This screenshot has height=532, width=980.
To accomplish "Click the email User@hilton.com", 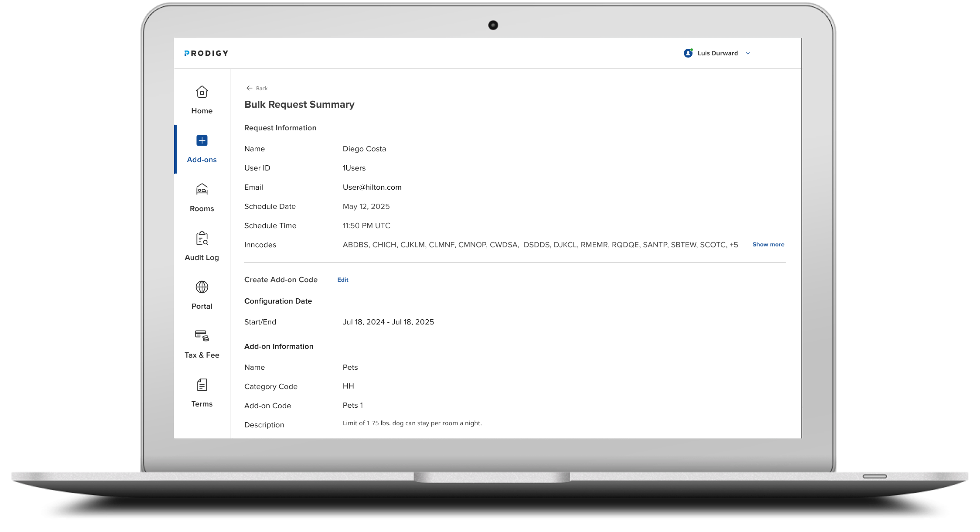I will point(372,187).
